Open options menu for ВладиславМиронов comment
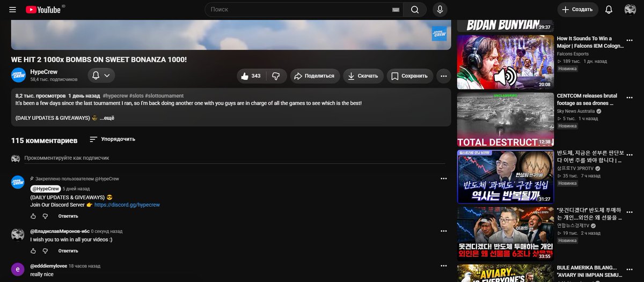Viewport: 644px width, 282px height. tap(443, 231)
